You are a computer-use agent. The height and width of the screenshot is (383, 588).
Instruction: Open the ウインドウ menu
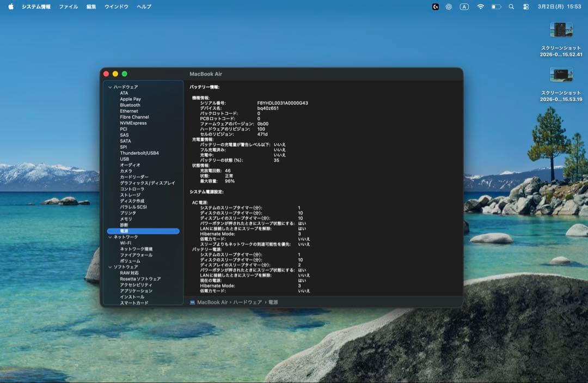tap(117, 7)
